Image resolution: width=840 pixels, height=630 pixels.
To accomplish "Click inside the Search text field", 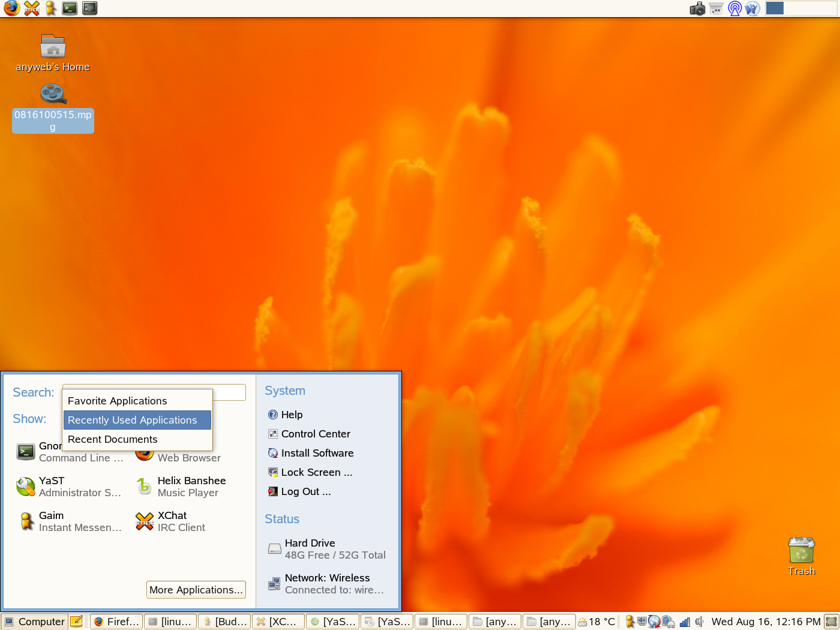I will pos(228,392).
